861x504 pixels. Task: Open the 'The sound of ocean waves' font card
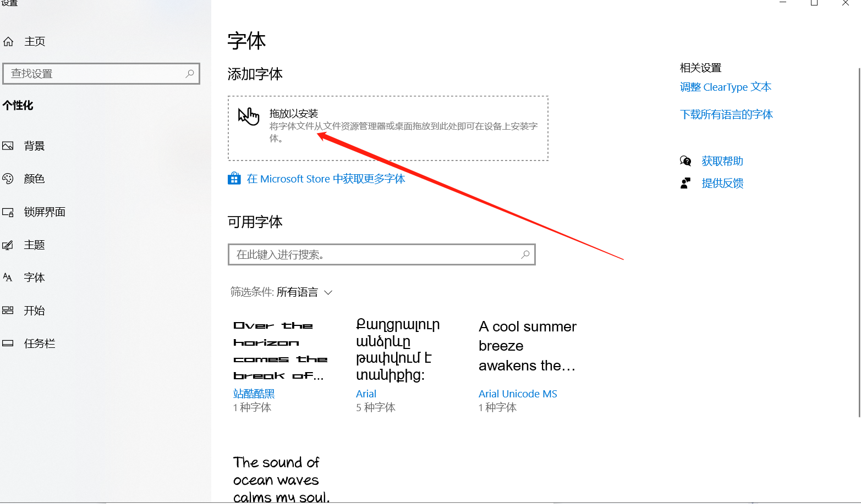(x=282, y=478)
